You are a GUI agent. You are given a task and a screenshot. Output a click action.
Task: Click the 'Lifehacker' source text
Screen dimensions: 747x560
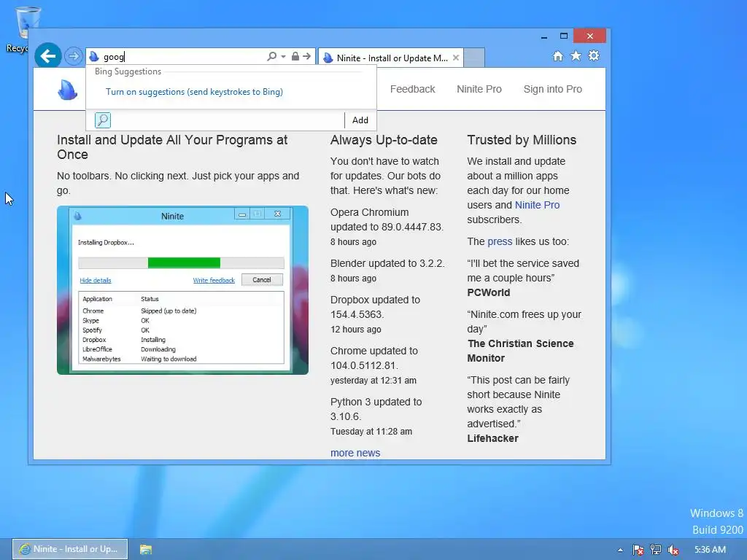492,438
